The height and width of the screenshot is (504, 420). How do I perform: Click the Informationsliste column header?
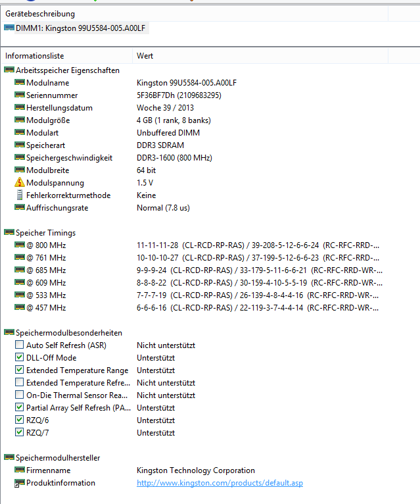coord(34,56)
